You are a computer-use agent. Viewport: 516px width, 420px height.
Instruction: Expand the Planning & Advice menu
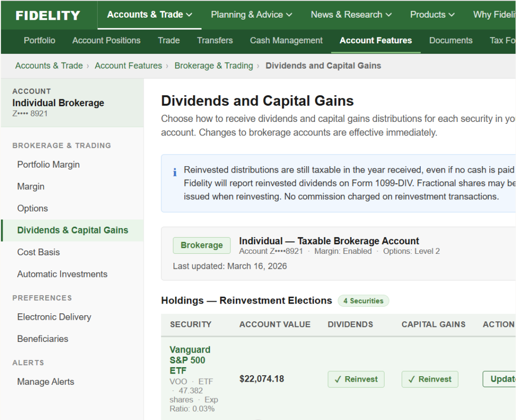[251, 15]
